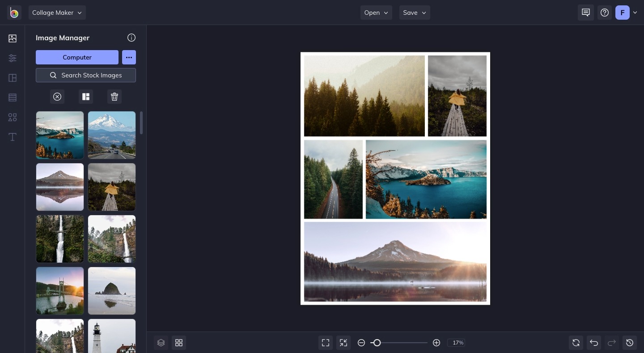Screen dimensions: 644x353
Task: Click Search Stock Images button
Action: point(86,75)
